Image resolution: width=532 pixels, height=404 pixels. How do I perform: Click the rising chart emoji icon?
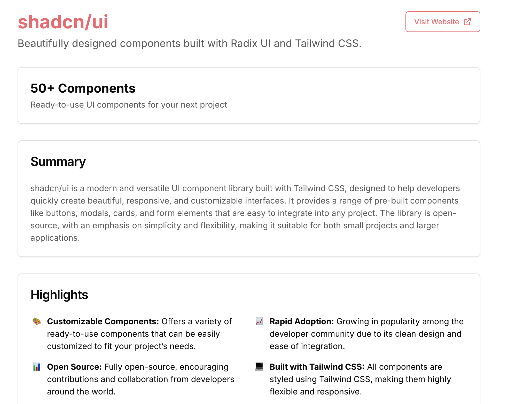(x=259, y=321)
